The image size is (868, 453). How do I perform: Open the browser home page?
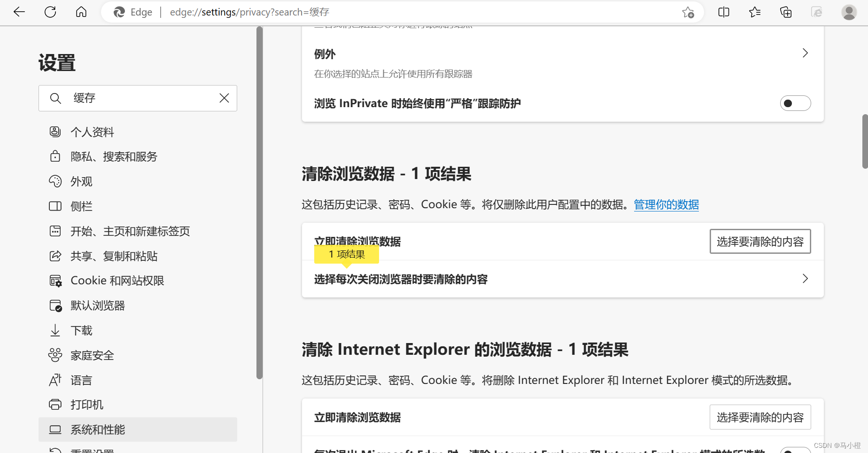[81, 12]
